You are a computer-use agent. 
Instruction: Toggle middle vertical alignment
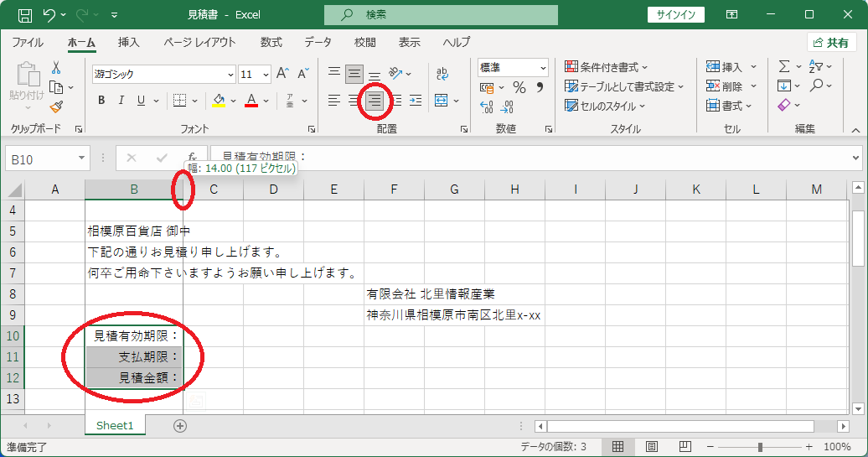point(354,73)
